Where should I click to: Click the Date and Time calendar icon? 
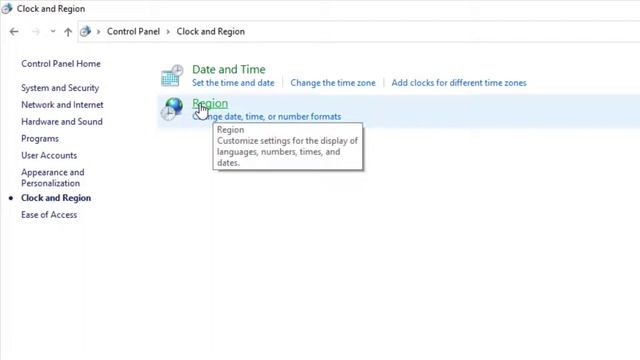click(x=172, y=76)
